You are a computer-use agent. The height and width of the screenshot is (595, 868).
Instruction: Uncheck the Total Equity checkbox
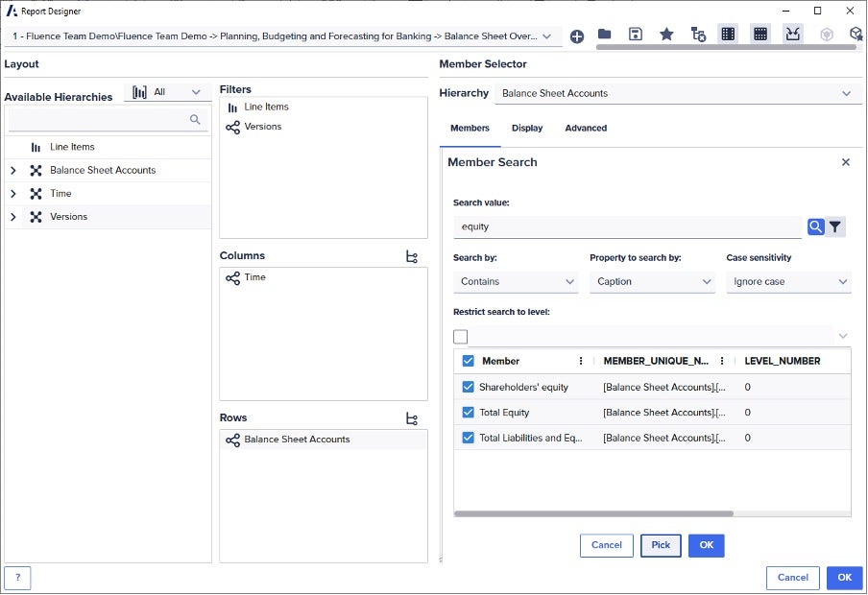click(469, 412)
